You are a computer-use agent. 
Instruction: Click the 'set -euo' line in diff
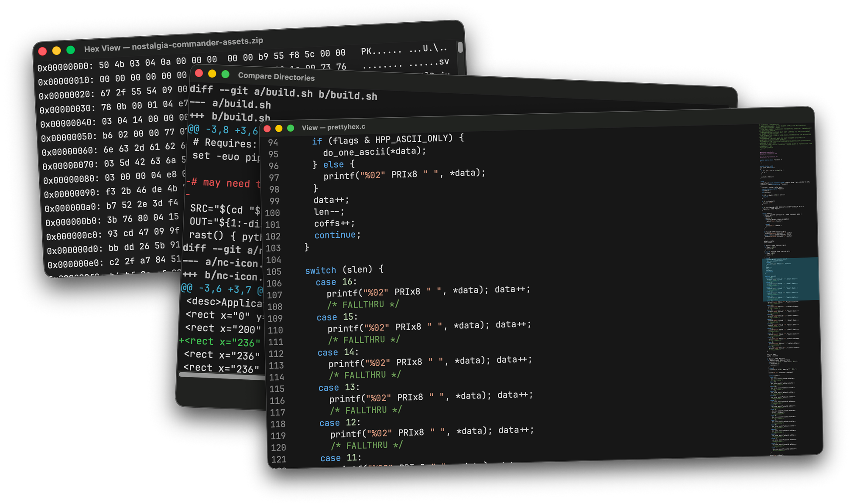226,156
